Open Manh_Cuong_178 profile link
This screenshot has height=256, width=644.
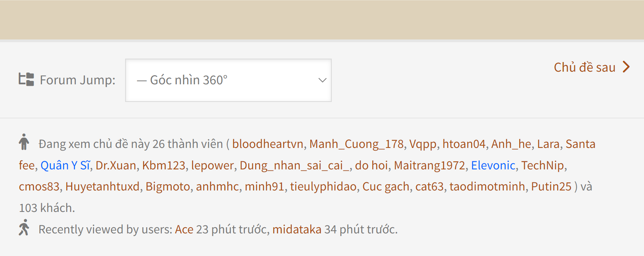click(356, 144)
